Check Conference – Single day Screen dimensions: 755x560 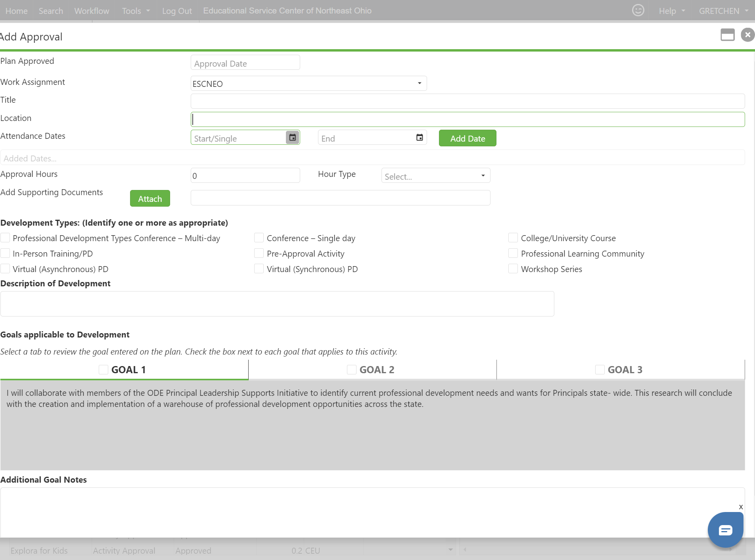[x=259, y=238]
